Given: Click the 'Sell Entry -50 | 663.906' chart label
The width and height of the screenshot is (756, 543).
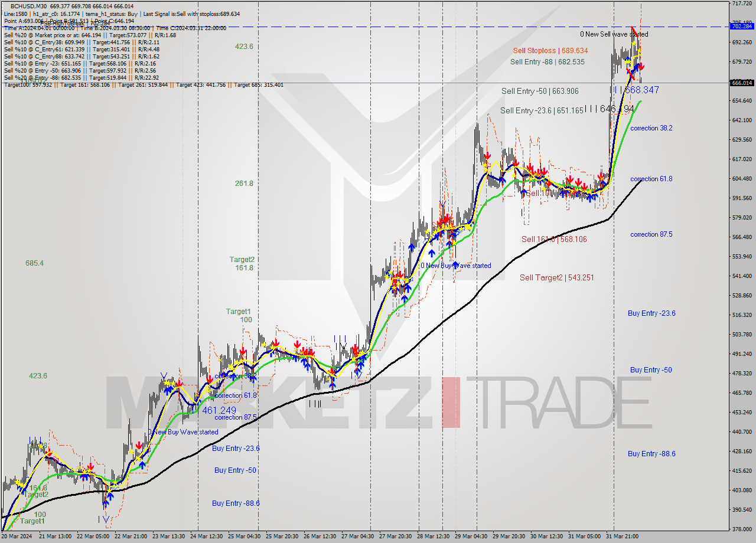Looking at the screenshot, I should tap(540, 91).
